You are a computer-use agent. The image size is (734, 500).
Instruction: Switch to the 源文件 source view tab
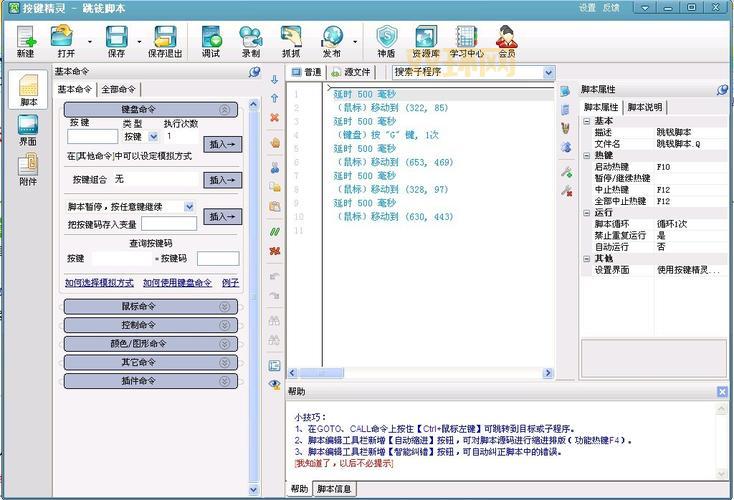coord(351,72)
